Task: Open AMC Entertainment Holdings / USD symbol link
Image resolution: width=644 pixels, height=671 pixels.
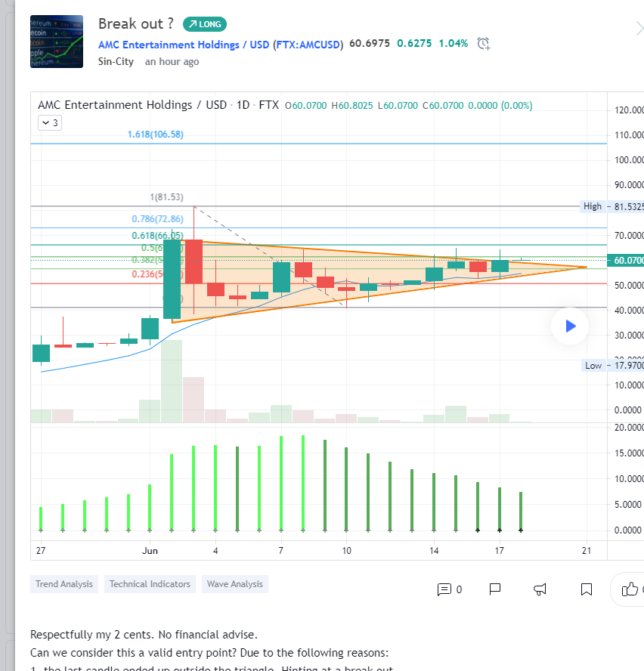Action: [x=221, y=44]
